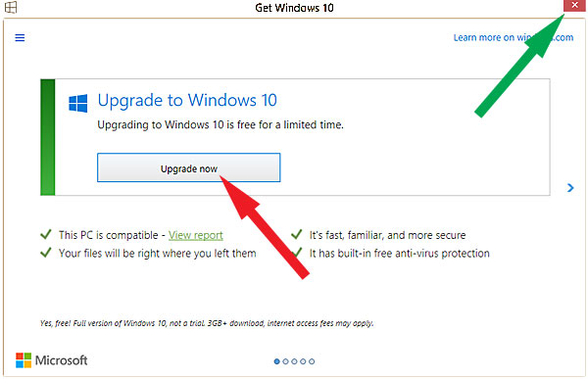This screenshot has height=379, width=588.
Task: Select the first page indicator dot
Action: click(276, 361)
